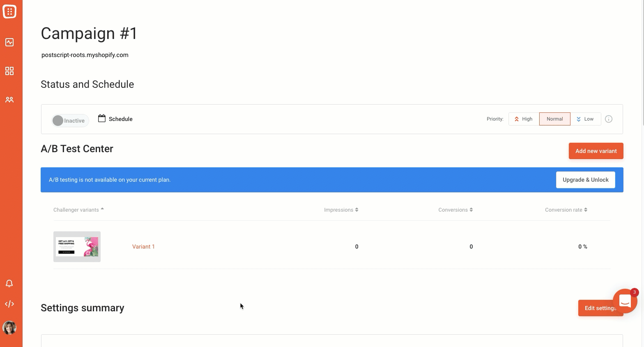Click the Add new variant button
Screen dimensions: 644x347
point(596,151)
